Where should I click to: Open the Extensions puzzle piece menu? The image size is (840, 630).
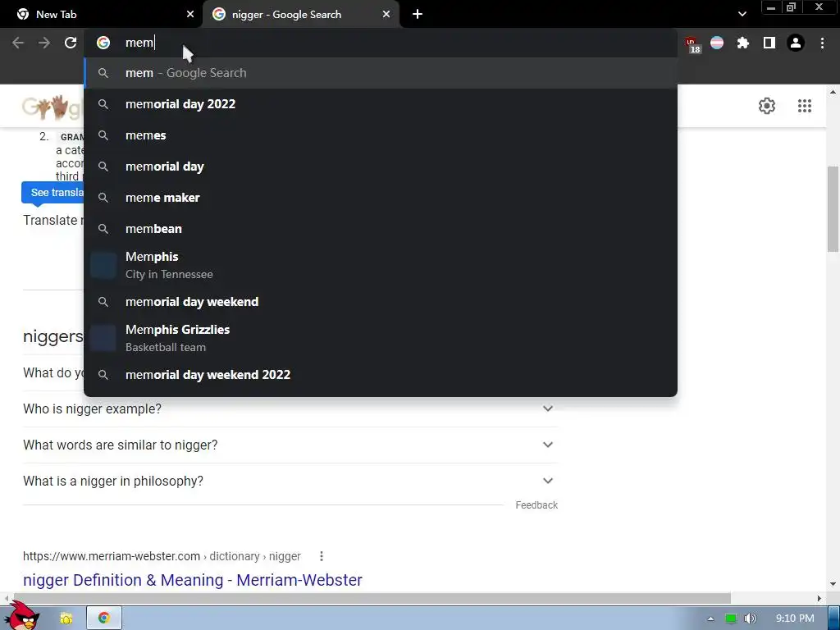click(x=742, y=43)
